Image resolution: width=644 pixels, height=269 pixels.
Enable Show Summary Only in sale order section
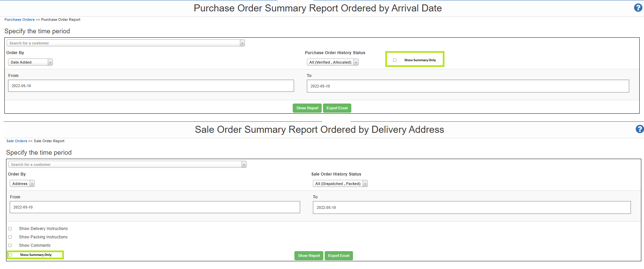click(10, 255)
